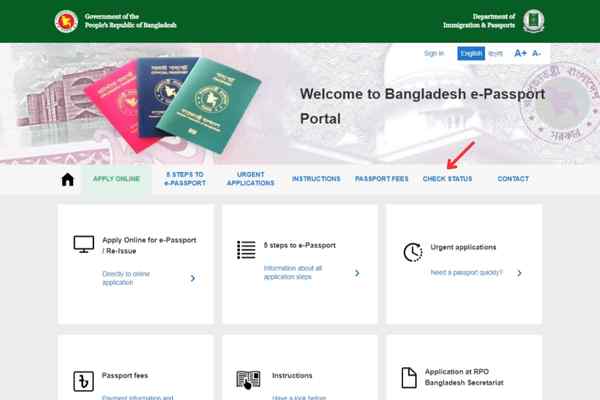The width and height of the screenshot is (600, 400).
Task: Expand the Apply Online card chevron
Action: point(193,278)
